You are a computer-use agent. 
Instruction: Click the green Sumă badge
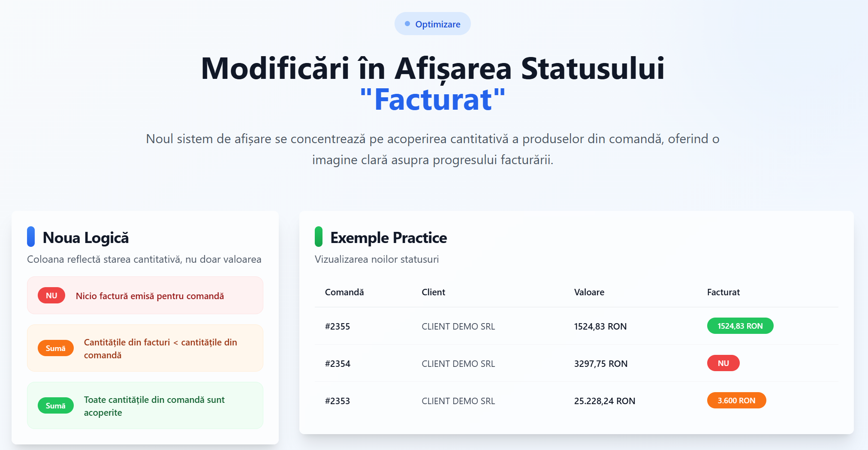(x=56, y=405)
